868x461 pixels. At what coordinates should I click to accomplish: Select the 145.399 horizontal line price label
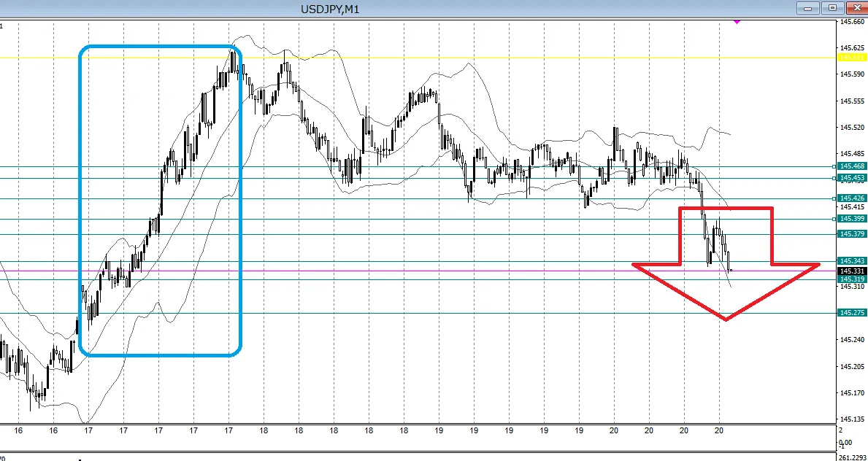coord(852,219)
